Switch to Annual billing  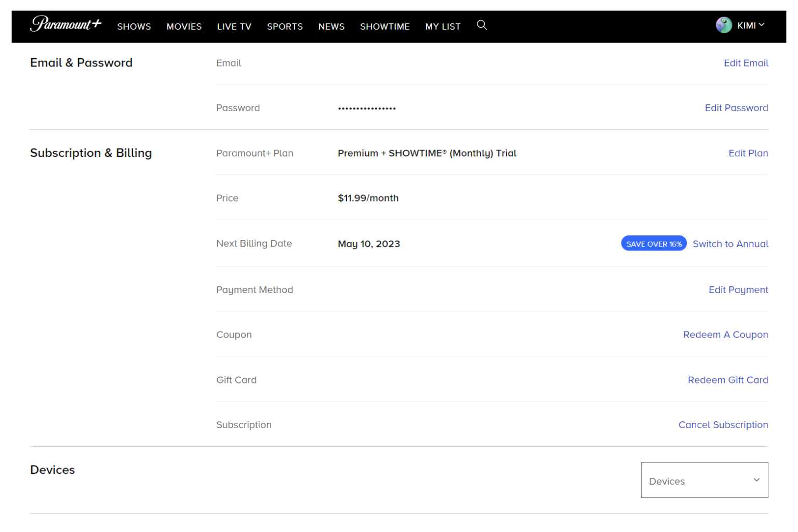coord(730,243)
